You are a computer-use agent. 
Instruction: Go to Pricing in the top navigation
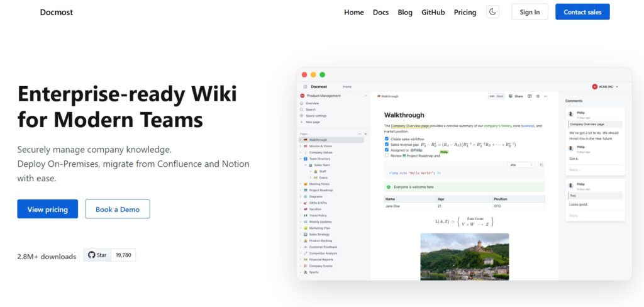(465, 12)
